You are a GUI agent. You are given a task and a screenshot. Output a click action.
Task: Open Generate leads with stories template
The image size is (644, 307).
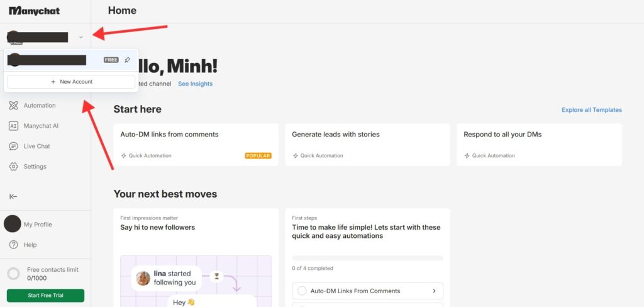[x=367, y=145]
